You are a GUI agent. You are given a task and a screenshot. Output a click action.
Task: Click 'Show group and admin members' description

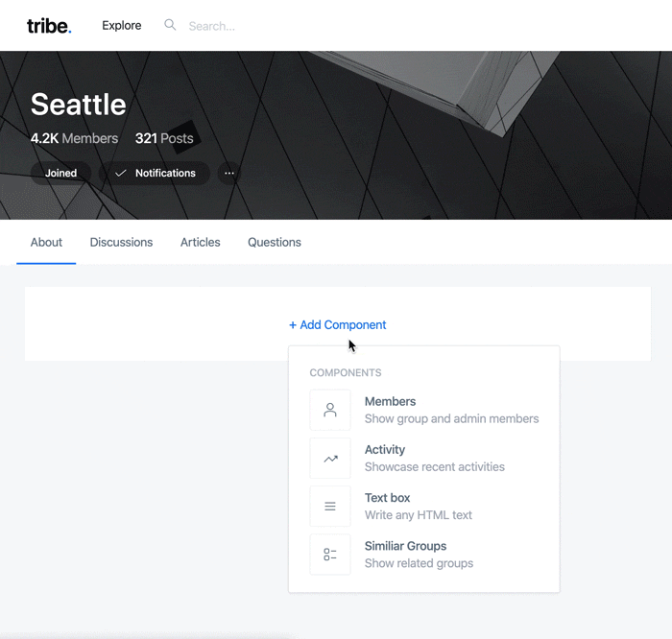coord(452,419)
